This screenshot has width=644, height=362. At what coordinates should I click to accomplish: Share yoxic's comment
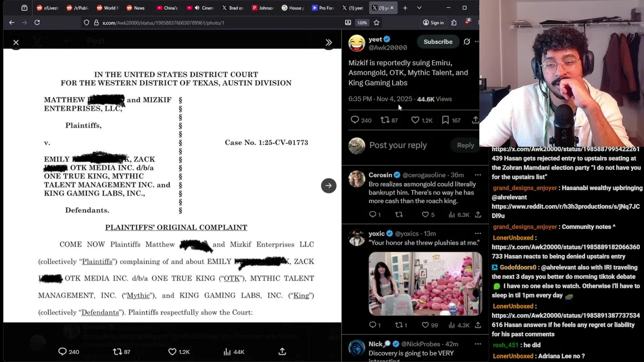pos(478,325)
